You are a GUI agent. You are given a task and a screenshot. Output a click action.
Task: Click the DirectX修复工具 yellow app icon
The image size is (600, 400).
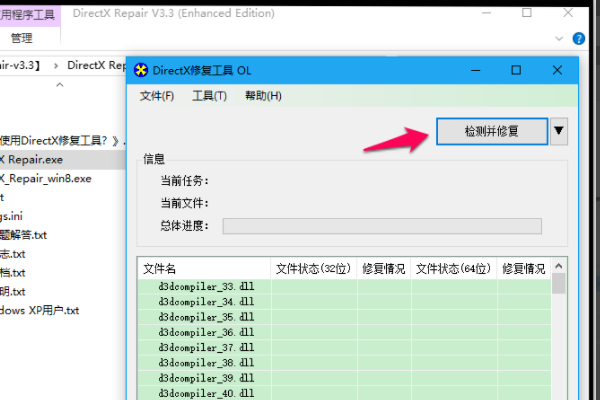pyautogui.click(x=141, y=70)
